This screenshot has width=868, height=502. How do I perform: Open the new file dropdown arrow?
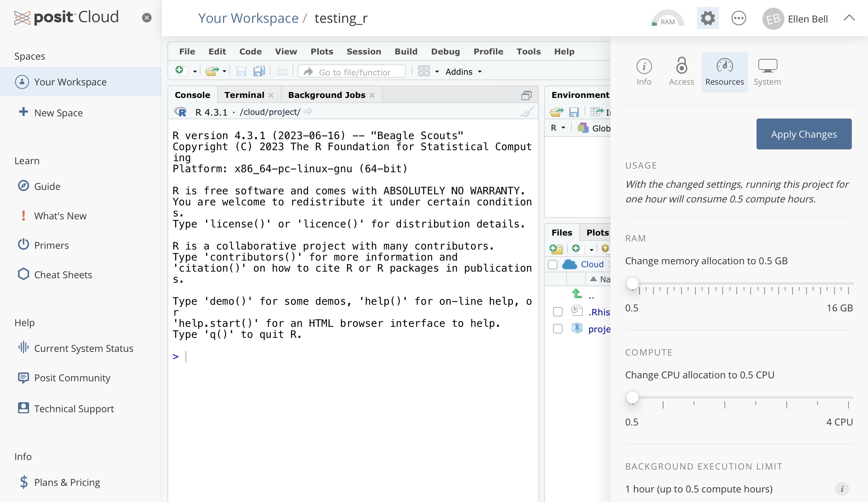click(x=195, y=71)
